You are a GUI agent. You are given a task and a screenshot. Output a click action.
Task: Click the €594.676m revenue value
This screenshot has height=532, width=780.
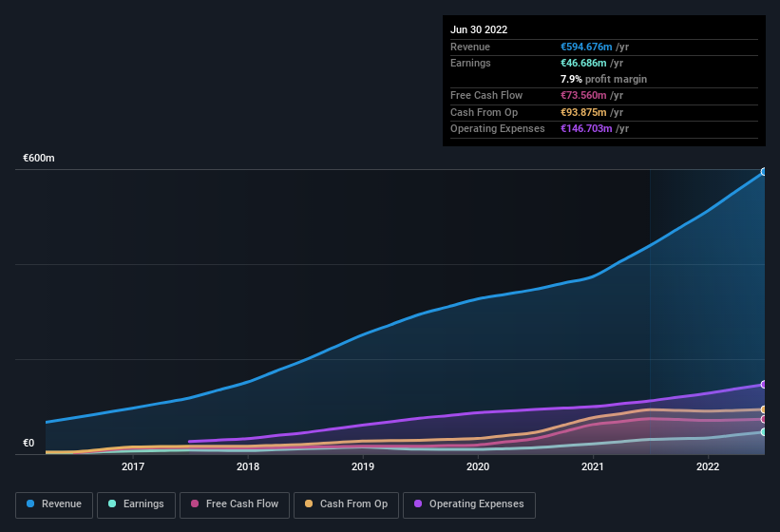pyautogui.click(x=586, y=47)
